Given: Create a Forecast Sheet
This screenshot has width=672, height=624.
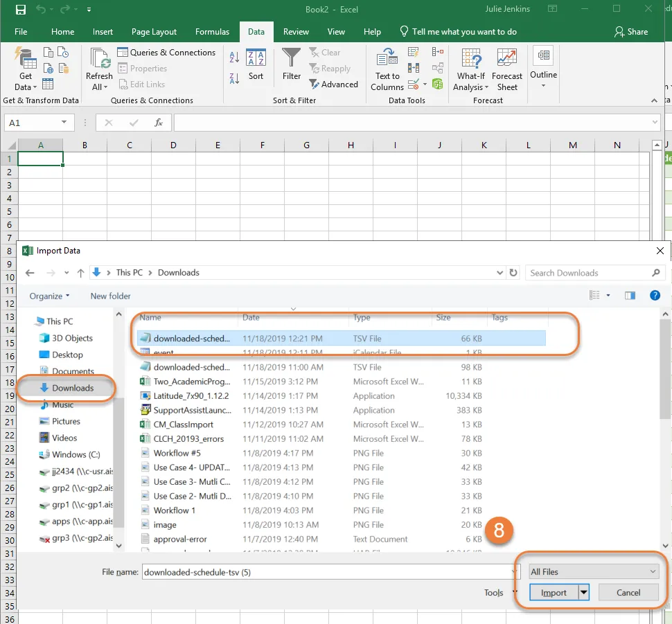Looking at the screenshot, I should (507, 69).
